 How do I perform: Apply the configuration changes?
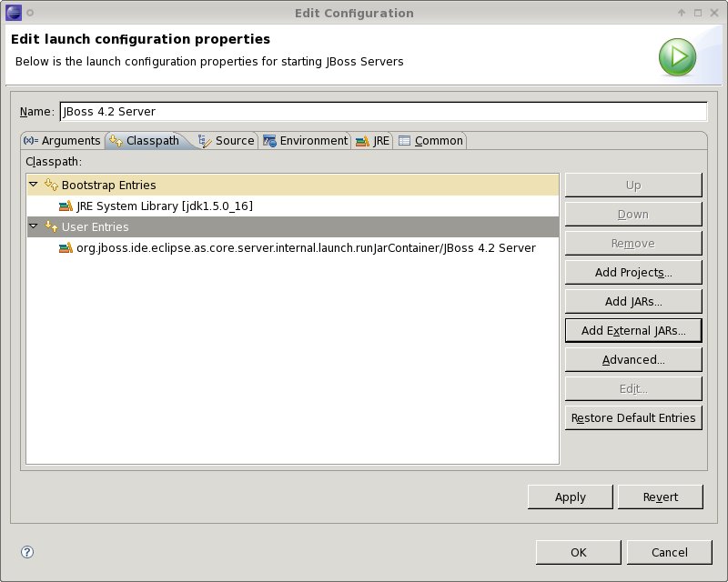[x=571, y=497]
